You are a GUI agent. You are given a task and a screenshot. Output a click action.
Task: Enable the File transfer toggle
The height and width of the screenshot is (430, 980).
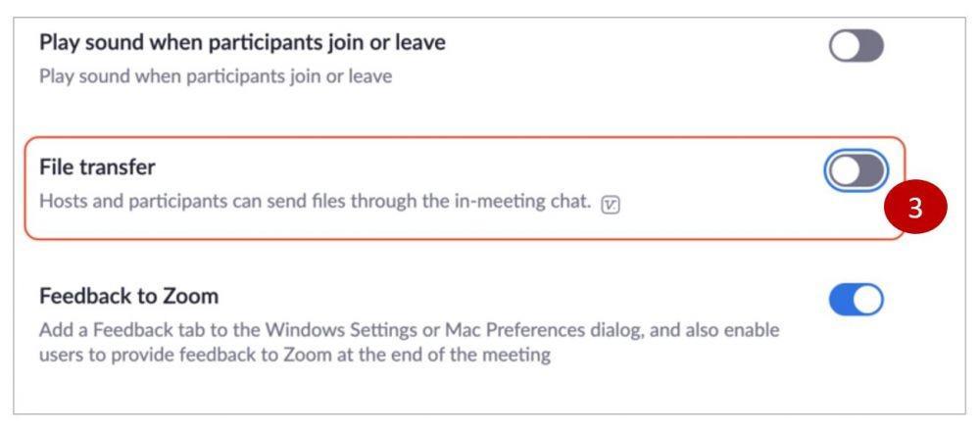[x=857, y=170]
